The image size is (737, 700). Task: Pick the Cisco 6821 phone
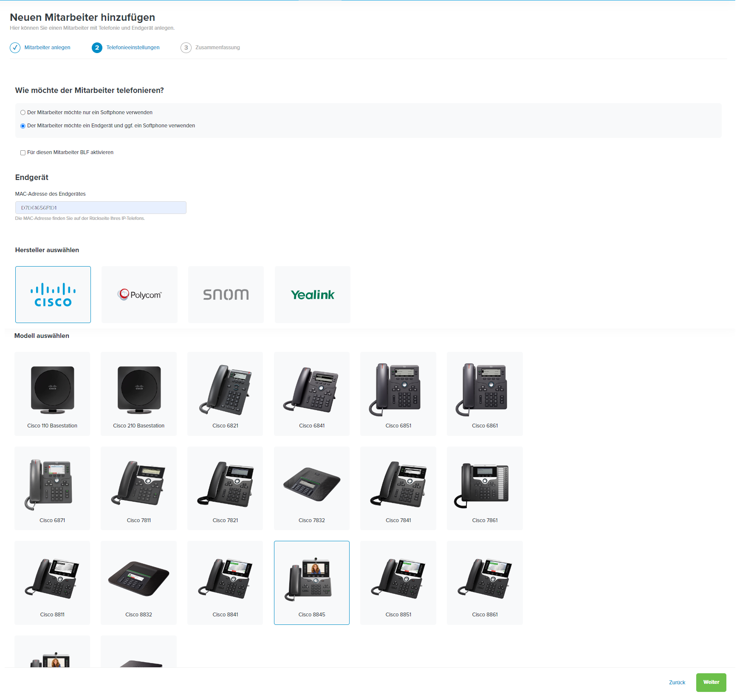point(225,394)
